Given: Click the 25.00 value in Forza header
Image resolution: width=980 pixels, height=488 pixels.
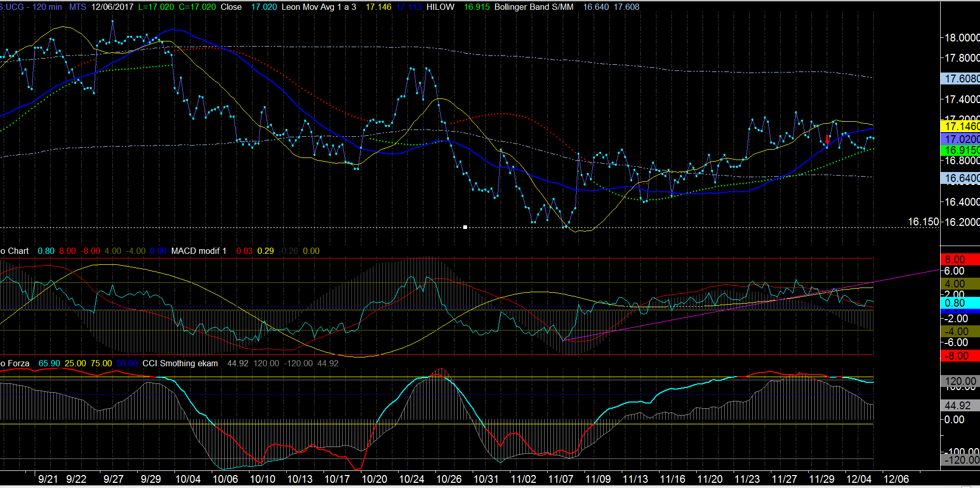Looking at the screenshot, I should tap(76, 363).
